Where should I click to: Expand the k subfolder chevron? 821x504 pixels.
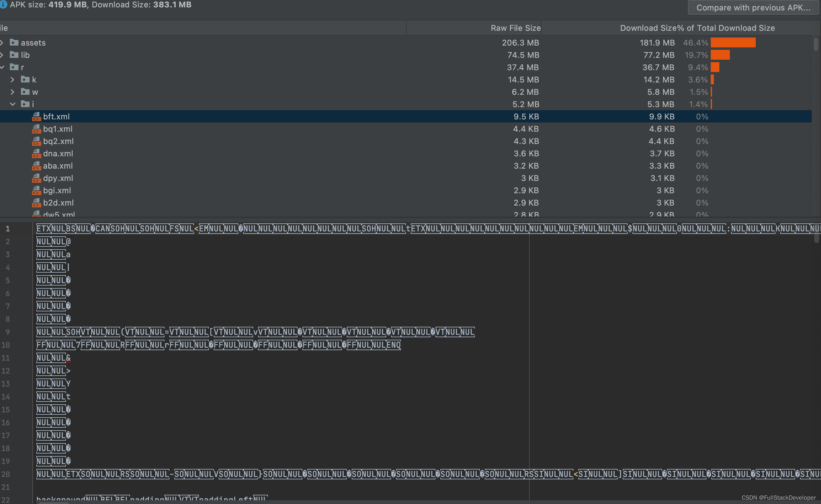12,80
